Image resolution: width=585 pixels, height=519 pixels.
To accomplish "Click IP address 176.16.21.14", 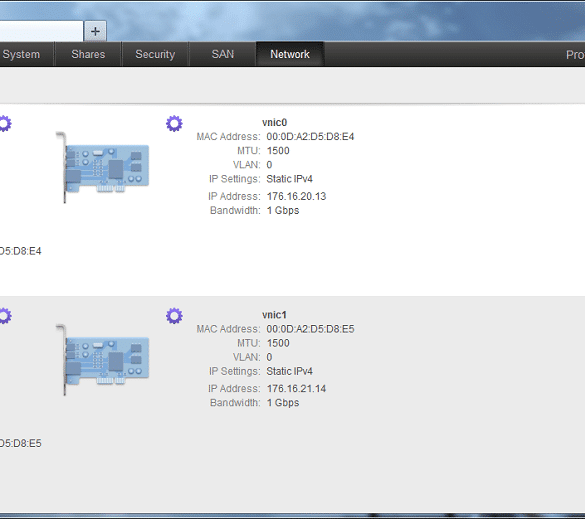I will click(x=296, y=389).
